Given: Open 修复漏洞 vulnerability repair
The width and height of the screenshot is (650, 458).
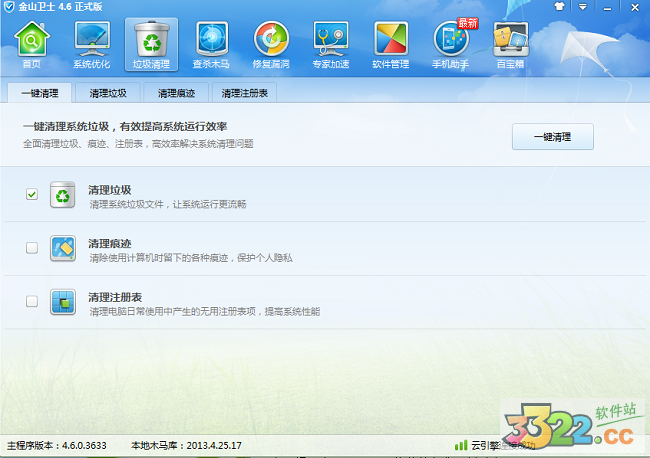Looking at the screenshot, I should tap(271, 45).
